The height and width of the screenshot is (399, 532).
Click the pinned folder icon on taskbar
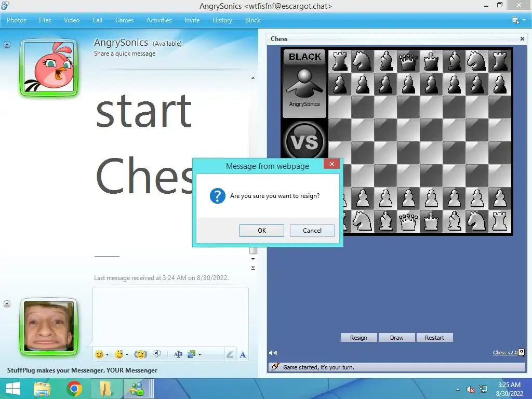[x=106, y=389]
